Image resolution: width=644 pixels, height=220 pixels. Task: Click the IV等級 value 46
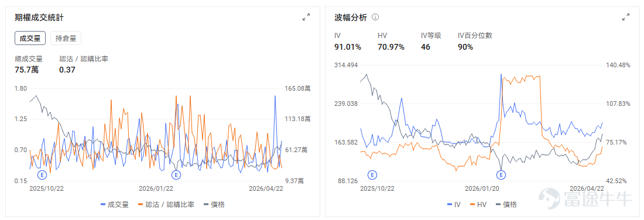(x=426, y=47)
